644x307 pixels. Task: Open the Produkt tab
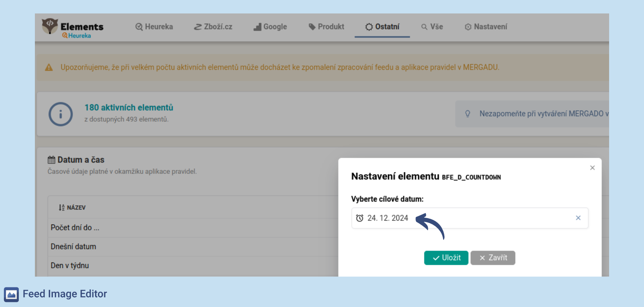(327, 27)
